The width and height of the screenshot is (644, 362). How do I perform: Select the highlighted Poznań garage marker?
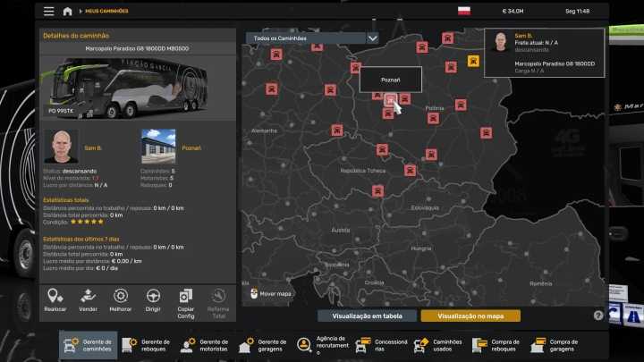390,100
